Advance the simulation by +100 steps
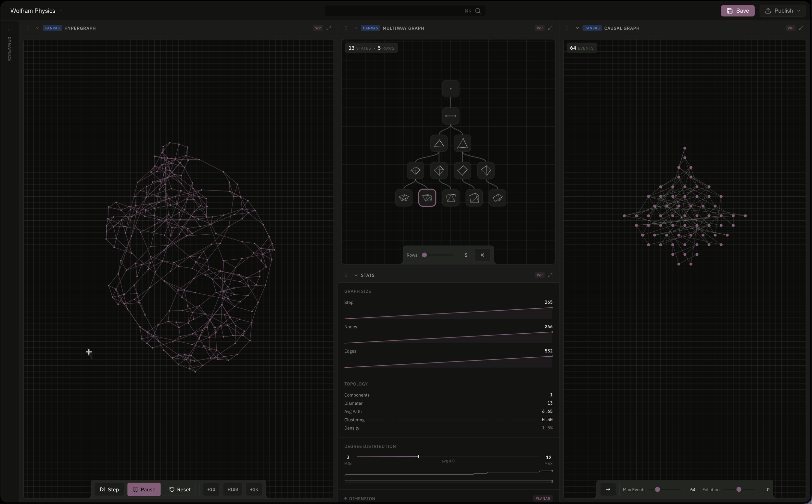Screen dimensions: 812x504 (232, 489)
